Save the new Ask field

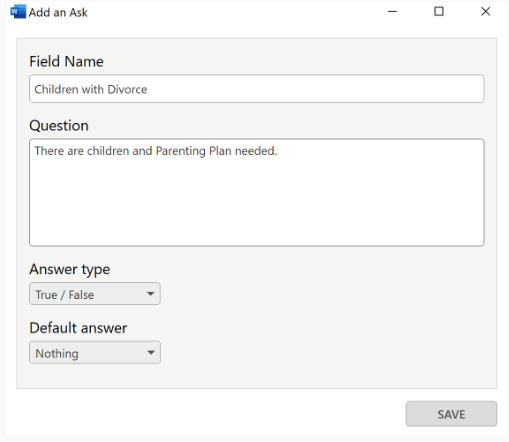pyautogui.click(x=451, y=414)
